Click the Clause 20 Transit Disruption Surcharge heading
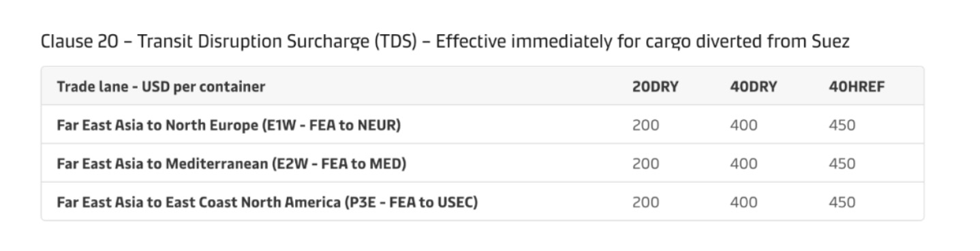Viewport: 980px width, 251px height. click(445, 42)
